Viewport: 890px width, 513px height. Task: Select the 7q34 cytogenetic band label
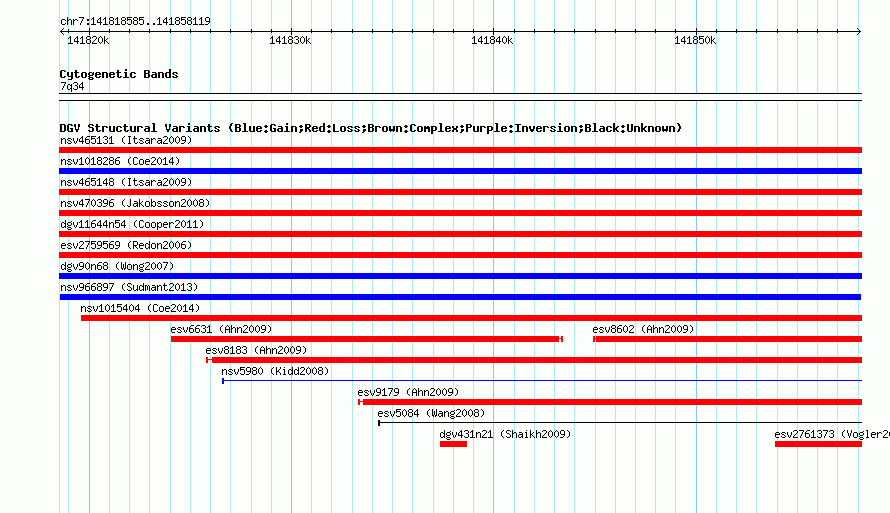[72, 86]
